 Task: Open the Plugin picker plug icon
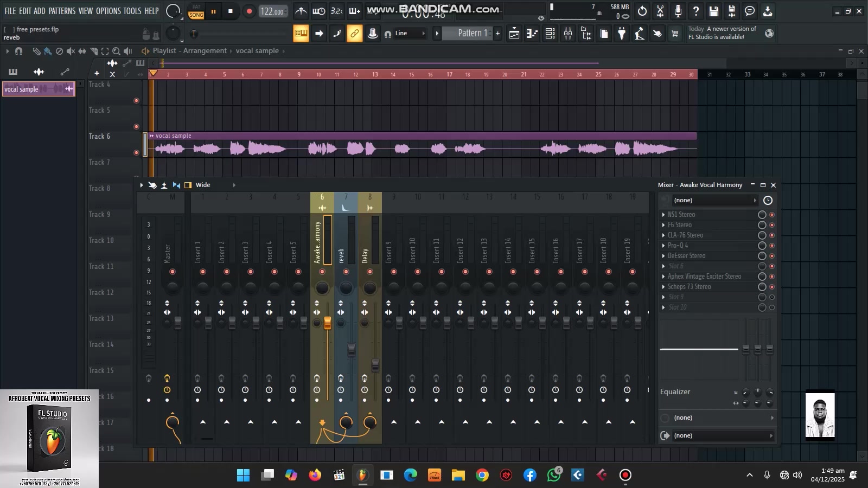(622, 34)
